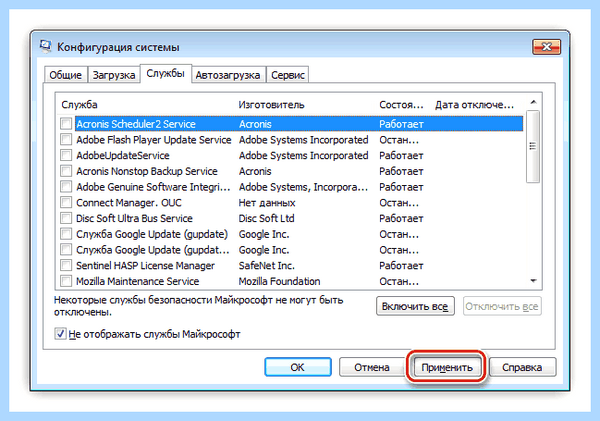Image resolution: width=600 pixels, height=421 pixels.
Task: Select Acronis Nonstop Backup Service name
Action: click(x=147, y=171)
